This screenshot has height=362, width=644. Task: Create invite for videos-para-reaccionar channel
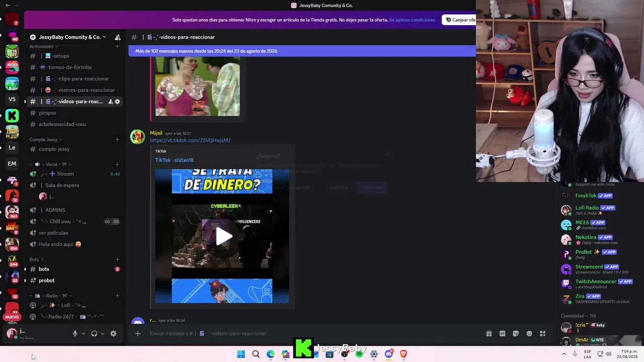[x=110, y=102]
